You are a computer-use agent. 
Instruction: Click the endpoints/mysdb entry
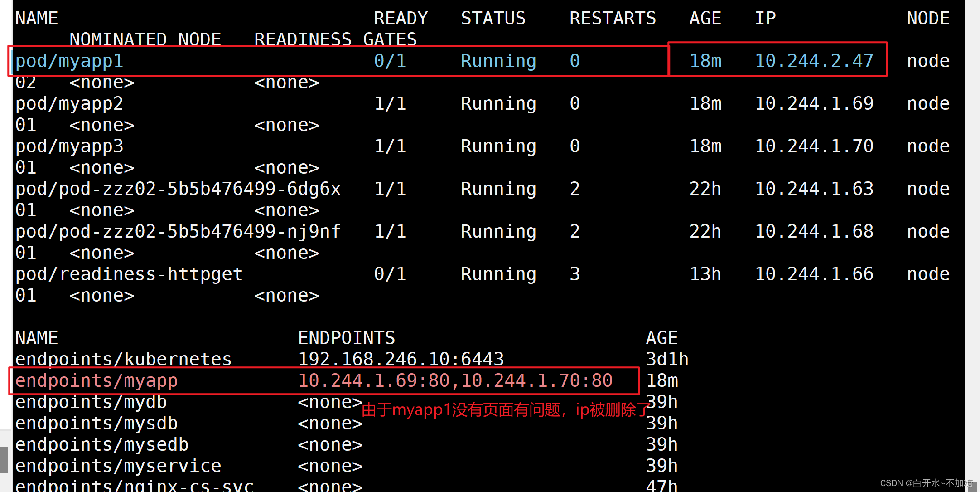(96, 424)
